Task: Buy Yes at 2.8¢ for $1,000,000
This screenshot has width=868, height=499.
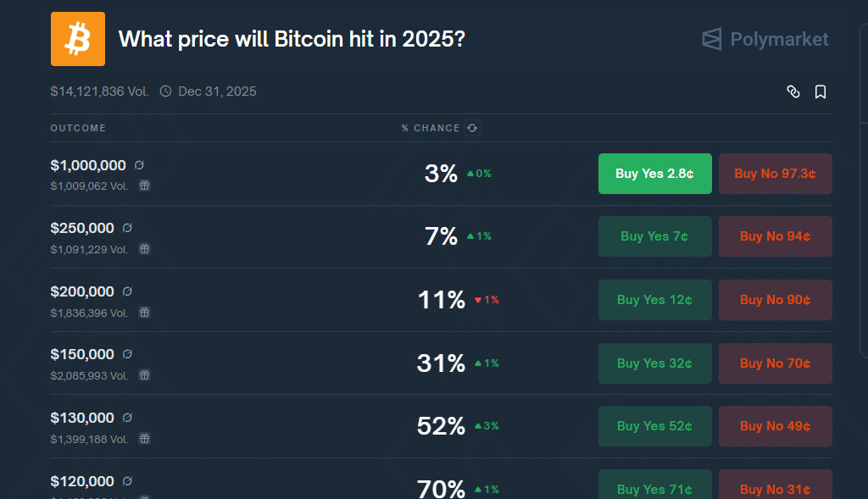Action: (x=655, y=174)
